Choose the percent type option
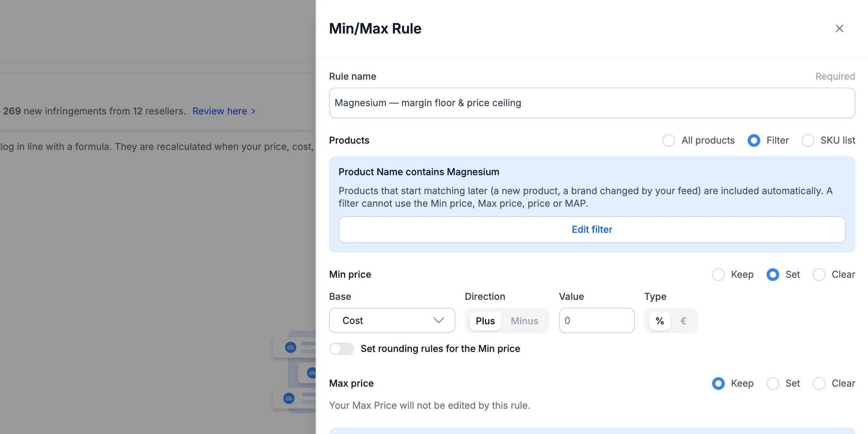The height and width of the screenshot is (434, 868). [x=659, y=321]
